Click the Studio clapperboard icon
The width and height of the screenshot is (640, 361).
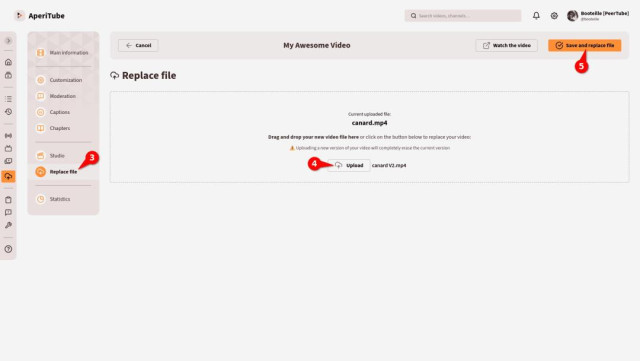(x=40, y=156)
